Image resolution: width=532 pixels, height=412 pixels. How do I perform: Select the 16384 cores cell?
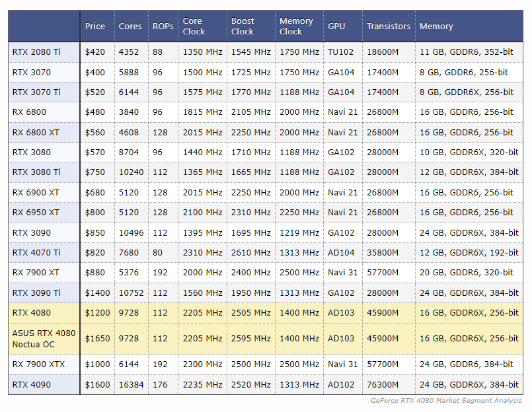[130, 385]
